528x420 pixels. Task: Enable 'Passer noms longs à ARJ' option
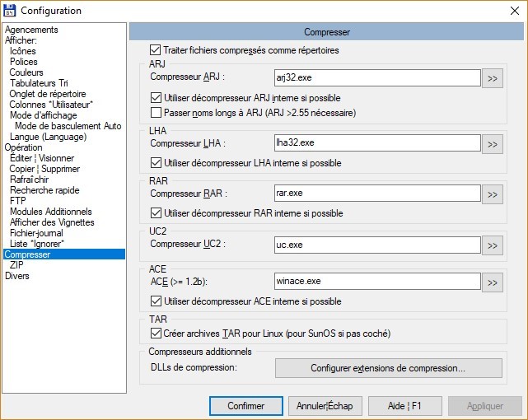coord(157,112)
